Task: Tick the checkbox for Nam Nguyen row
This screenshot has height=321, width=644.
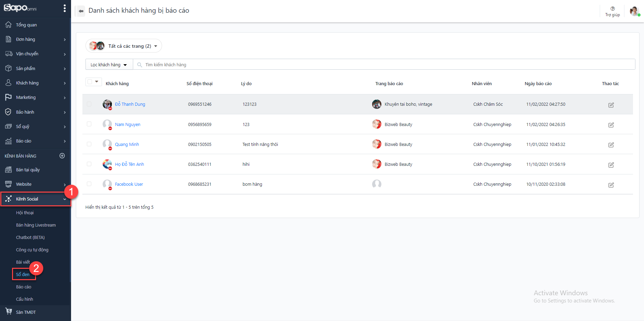Action: click(89, 124)
